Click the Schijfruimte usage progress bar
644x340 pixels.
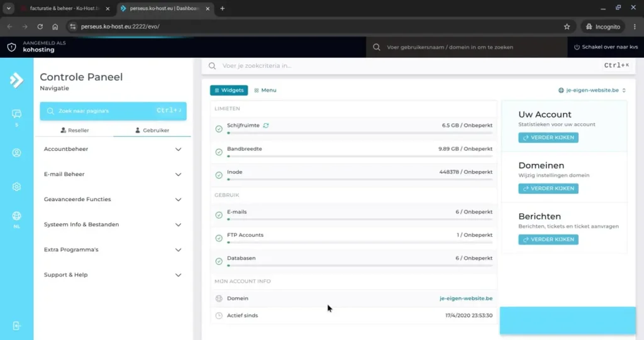pos(360,133)
